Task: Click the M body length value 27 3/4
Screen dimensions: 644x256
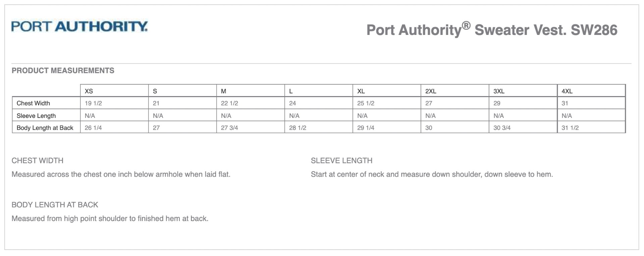Action: coord(229,128)
